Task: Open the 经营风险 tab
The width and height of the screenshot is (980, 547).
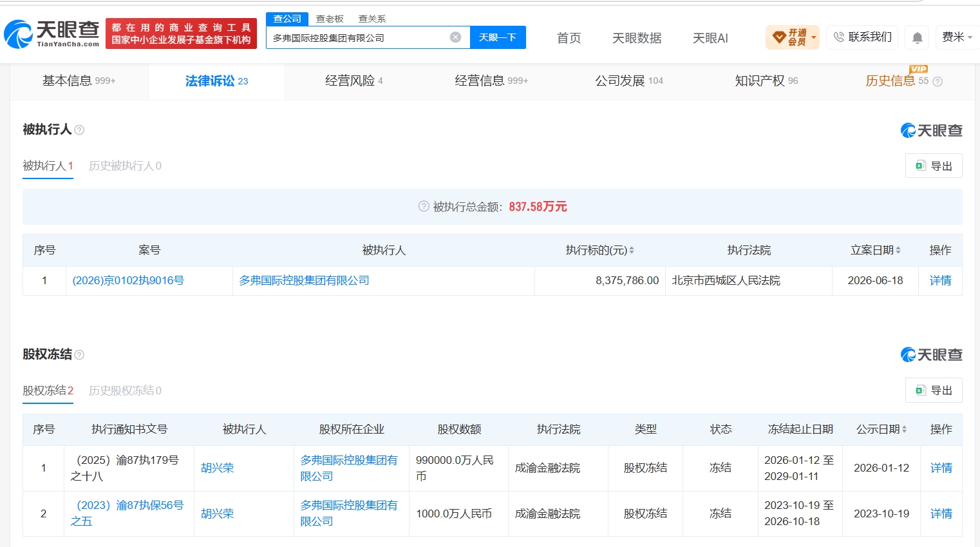Action: click(353, 81)
